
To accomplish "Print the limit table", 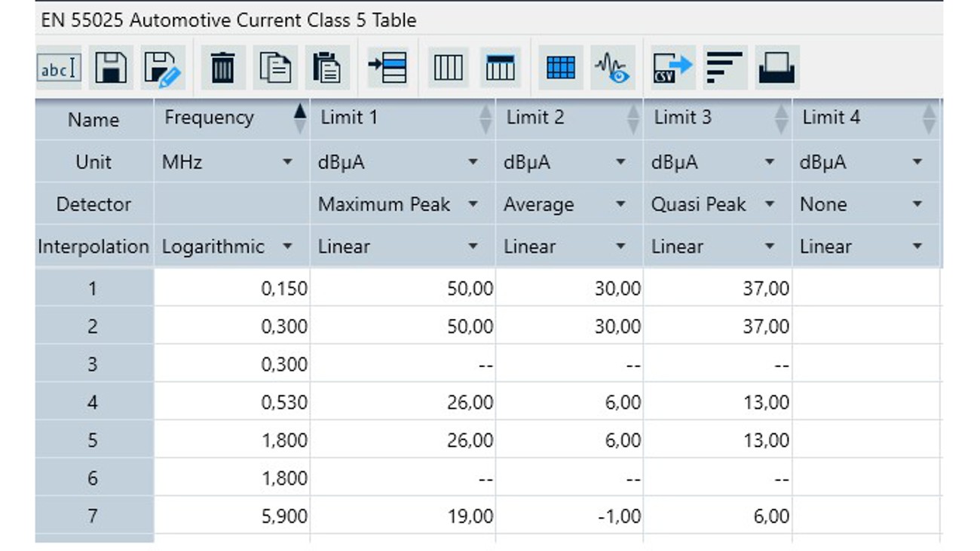I will click(777, 66).
